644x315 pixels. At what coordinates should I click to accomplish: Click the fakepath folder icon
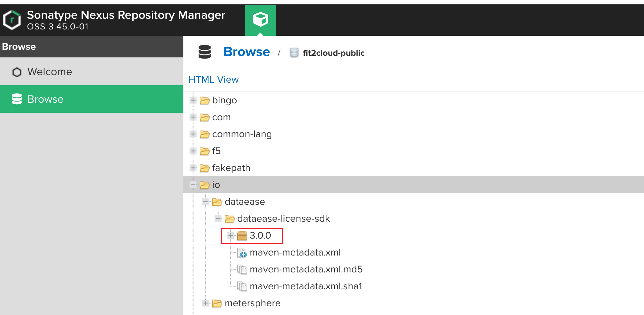point(205,168)
